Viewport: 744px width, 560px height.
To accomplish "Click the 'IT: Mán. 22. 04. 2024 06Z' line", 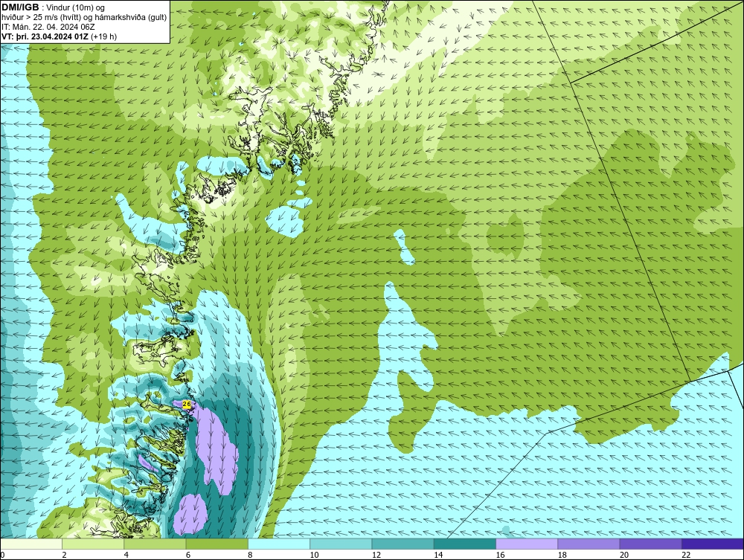I will (48, 27).
